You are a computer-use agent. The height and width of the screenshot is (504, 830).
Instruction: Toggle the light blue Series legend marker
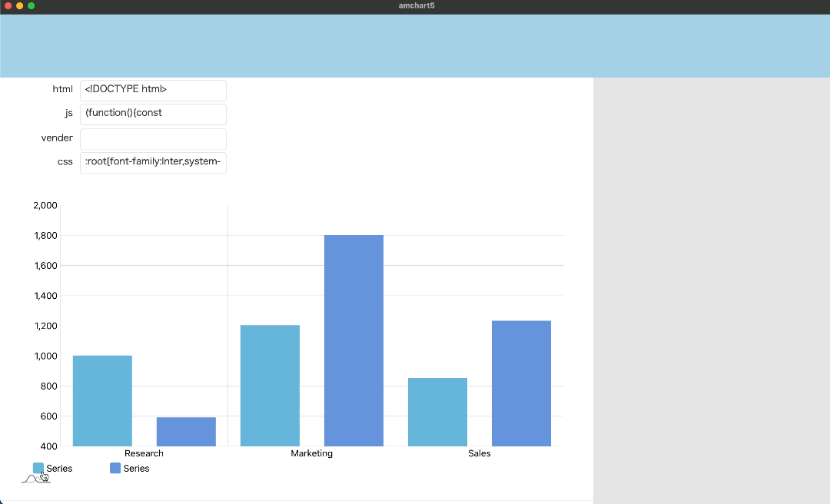(38, 468)
